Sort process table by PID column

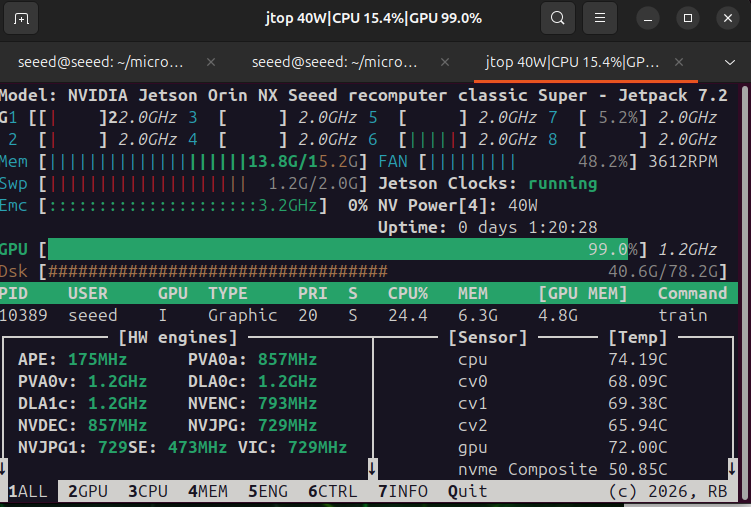coord(14,293)
